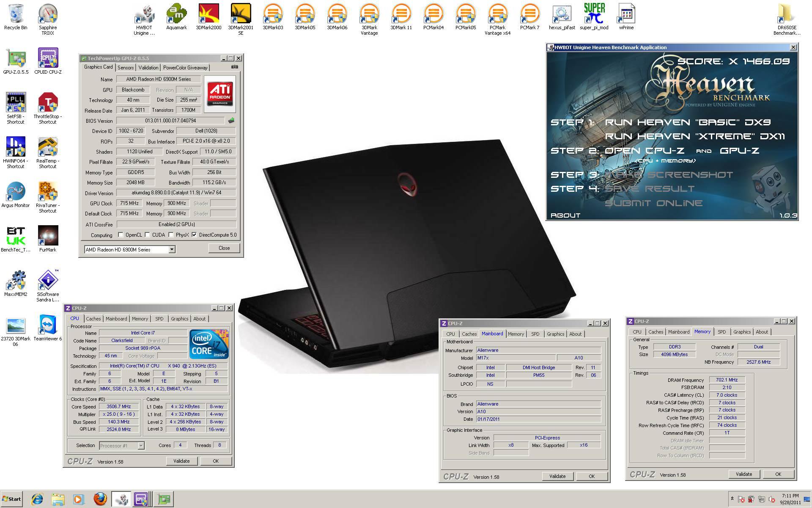Toggle PhysX checkbox in GPU-Z

[x=171, y=235]
